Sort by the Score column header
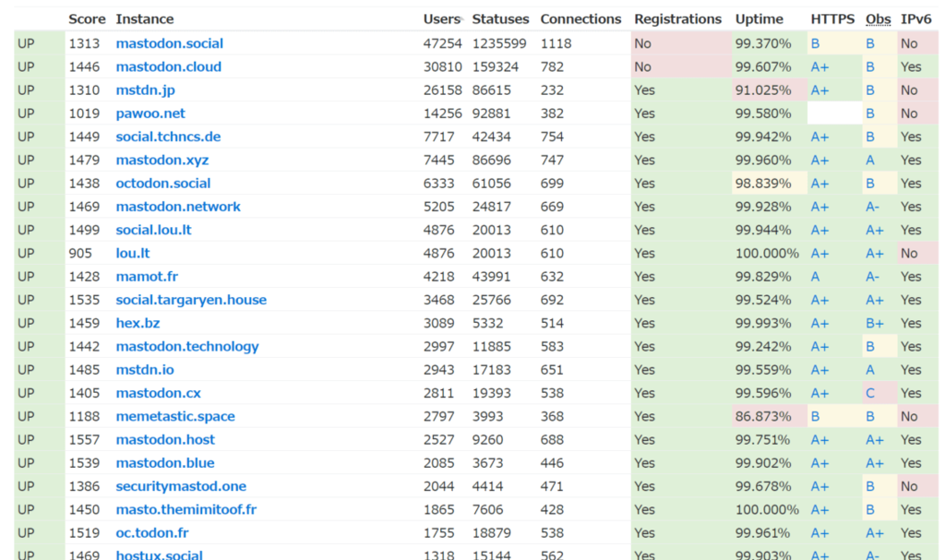The width and height of the screenshot is (945, 560). [x=87, y=19]
